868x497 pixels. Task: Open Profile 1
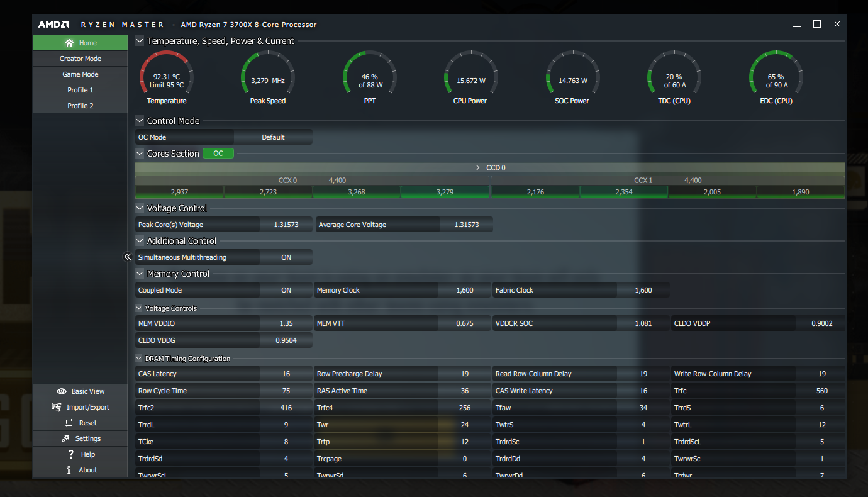81,90
